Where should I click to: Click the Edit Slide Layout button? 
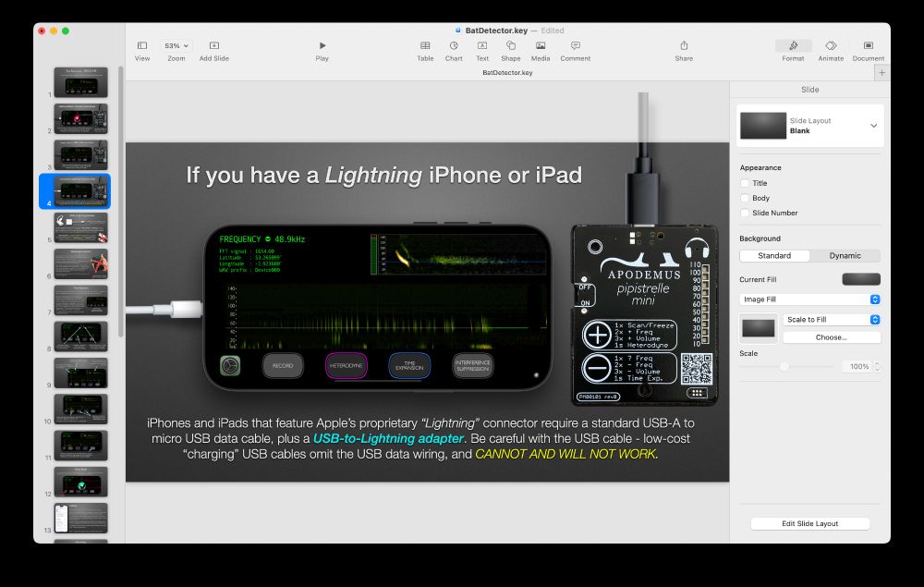[x=809, y=523]
